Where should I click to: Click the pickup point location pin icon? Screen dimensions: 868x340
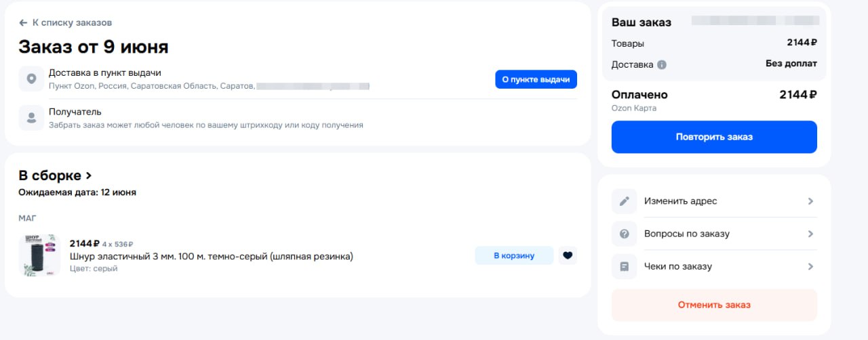coord(31,79)
